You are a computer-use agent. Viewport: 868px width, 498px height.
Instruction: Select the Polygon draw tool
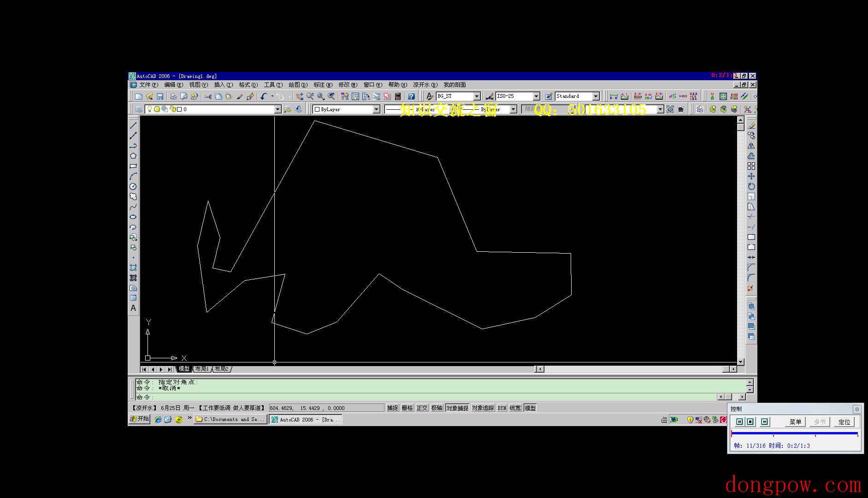tap(133, 156)
